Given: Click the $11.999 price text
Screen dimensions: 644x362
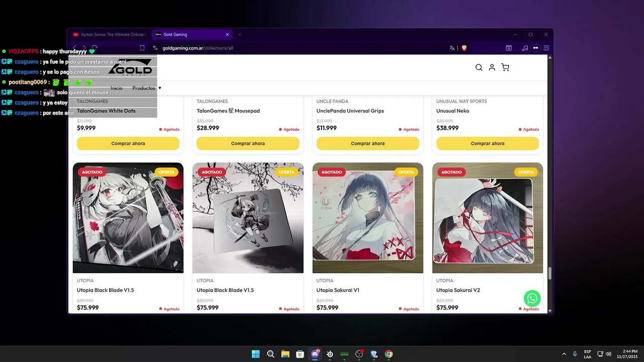Looking at the screenshot, I should [327, 128].
